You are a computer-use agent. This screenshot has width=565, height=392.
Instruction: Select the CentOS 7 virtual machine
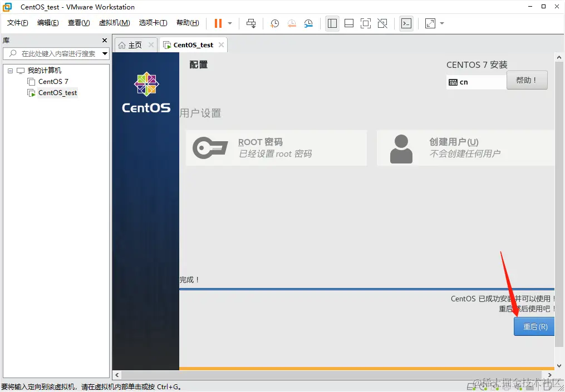pos(53,82)
